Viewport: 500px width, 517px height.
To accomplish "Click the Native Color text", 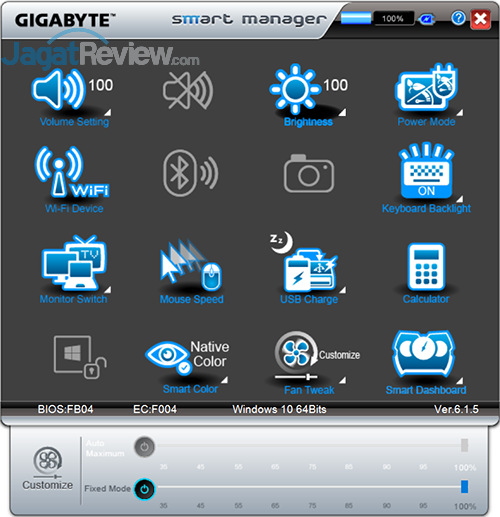I will 210,354.
